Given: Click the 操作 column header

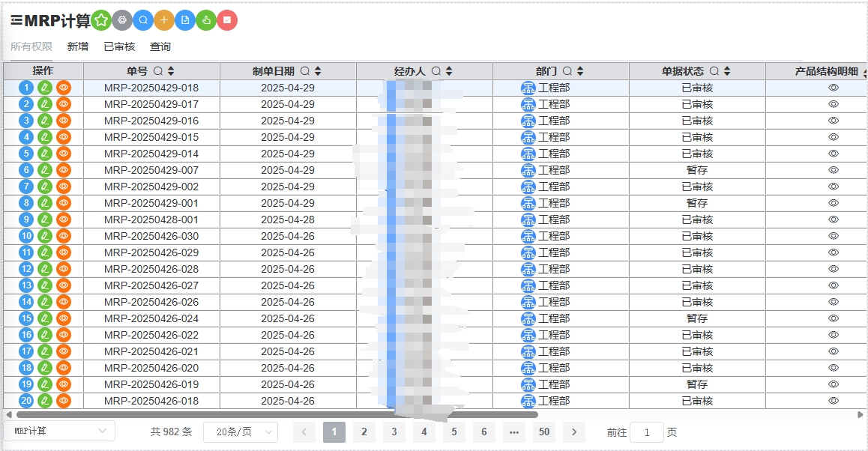Looking at the screenshot, I should pyautogui.click(x=43, y=71).
